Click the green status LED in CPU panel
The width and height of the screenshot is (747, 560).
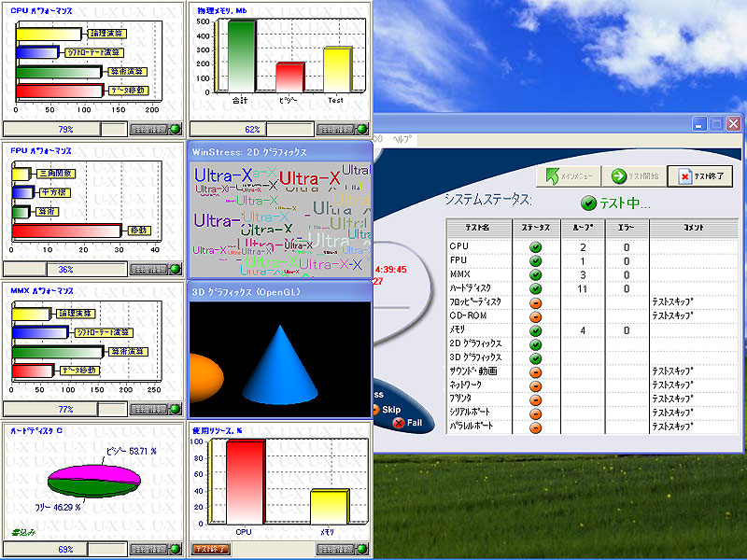(176, 130)
